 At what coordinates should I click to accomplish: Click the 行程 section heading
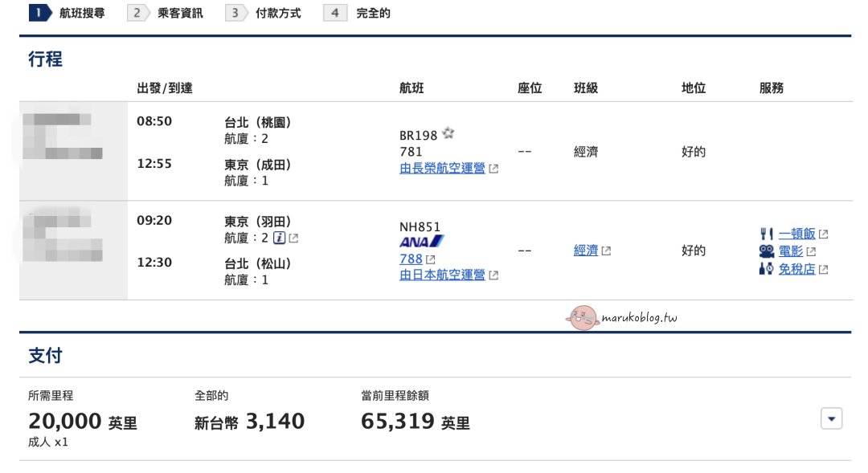pyautogui.click(x=45, y=59)
